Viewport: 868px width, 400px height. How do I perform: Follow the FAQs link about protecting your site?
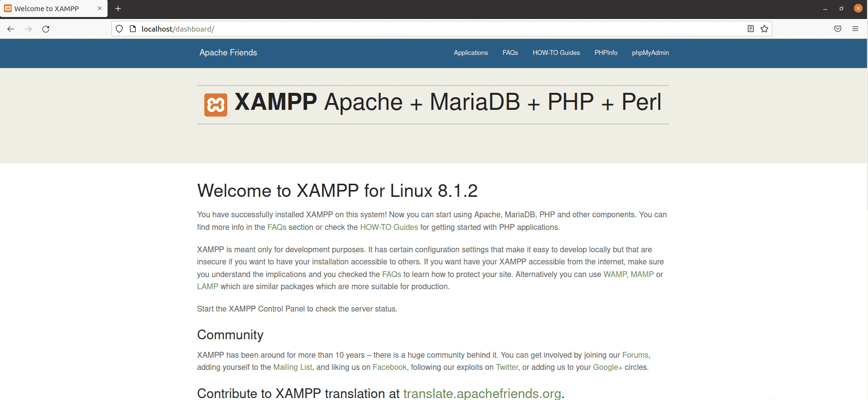click(392, 275)
